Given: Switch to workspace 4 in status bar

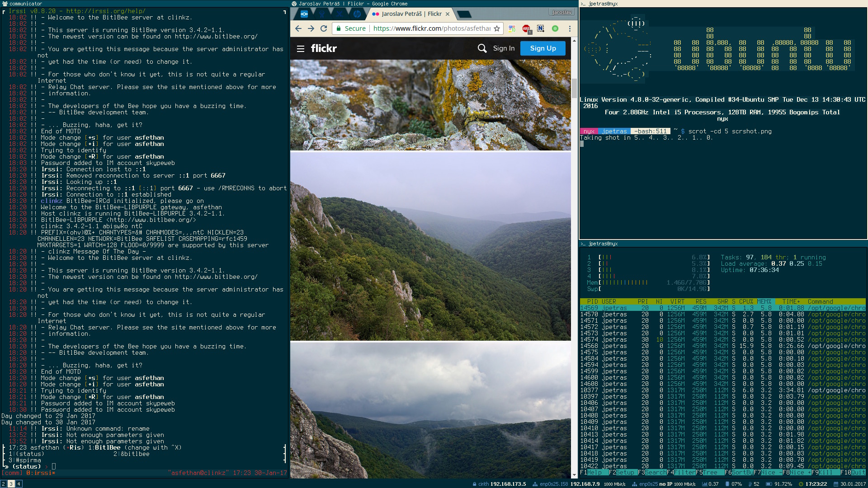Looking at the screenshot, I should pos(19,483).
